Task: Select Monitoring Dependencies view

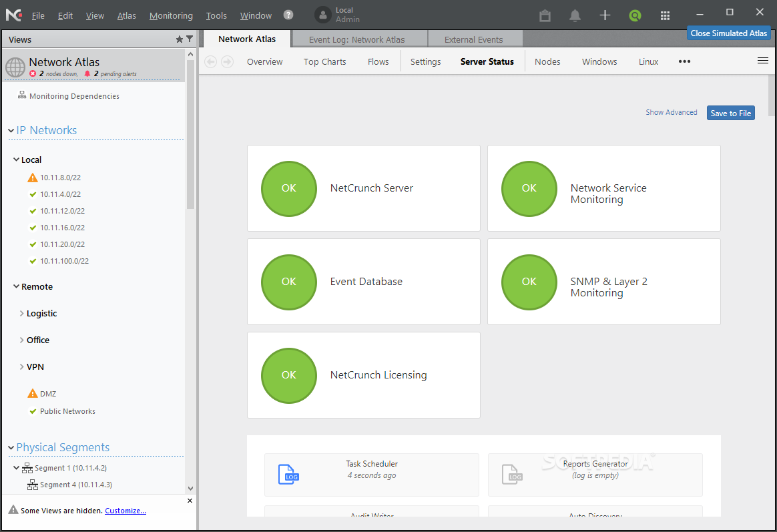Action: 74,96
